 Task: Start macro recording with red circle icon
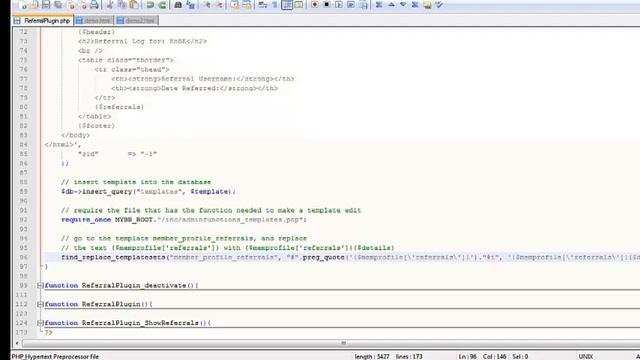[x=315, y=5]
